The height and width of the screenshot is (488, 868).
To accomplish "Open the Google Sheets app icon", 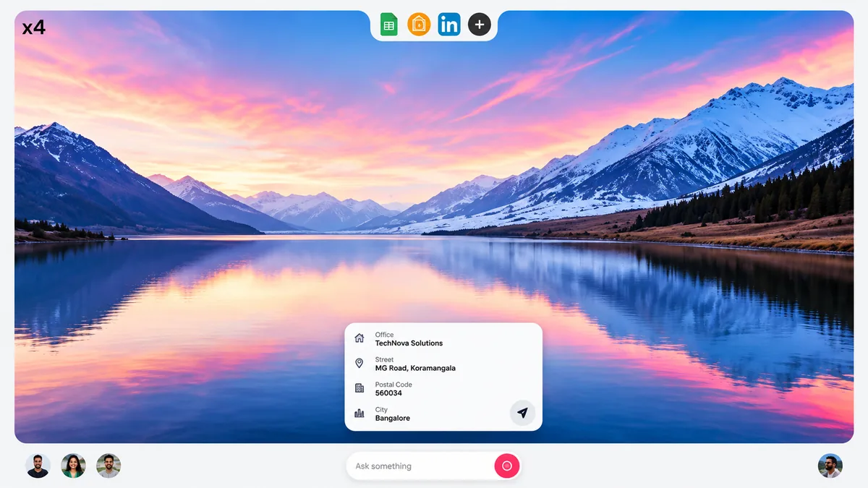I will point(389,25).
